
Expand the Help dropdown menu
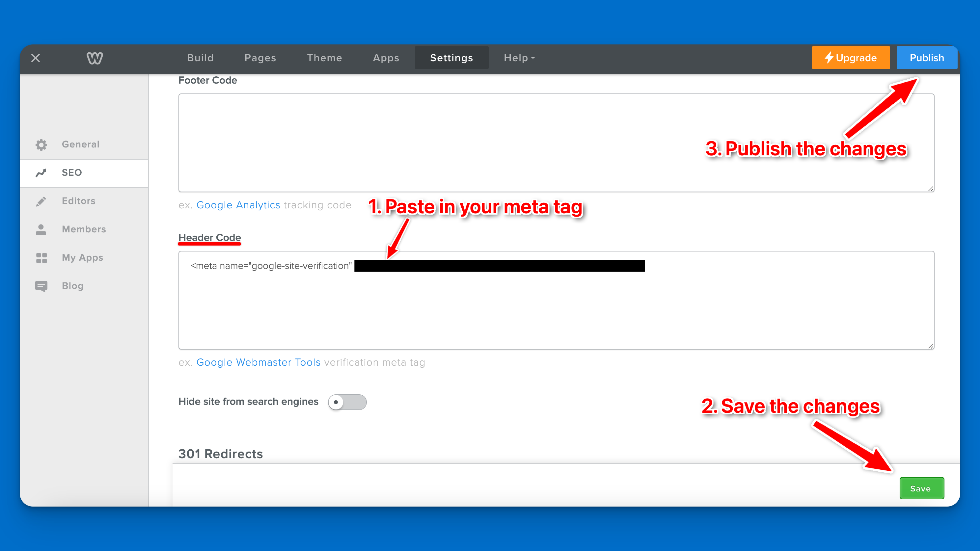click(519, 58)
